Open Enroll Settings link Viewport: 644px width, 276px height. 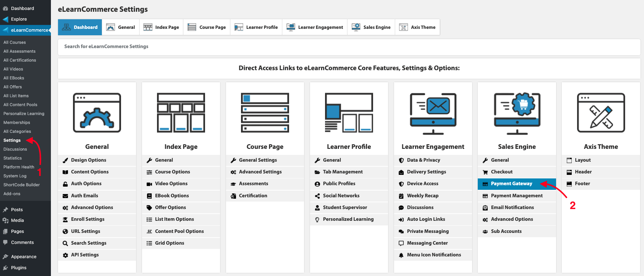tap(97, 219)
